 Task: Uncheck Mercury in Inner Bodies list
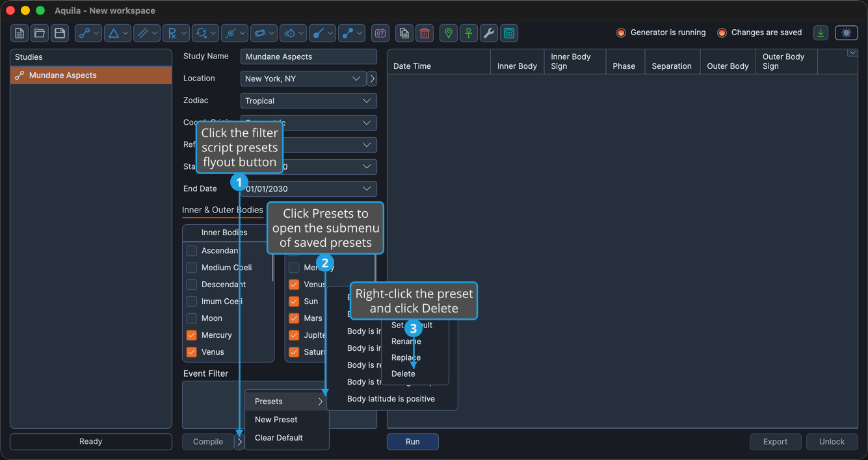point(191,335)
